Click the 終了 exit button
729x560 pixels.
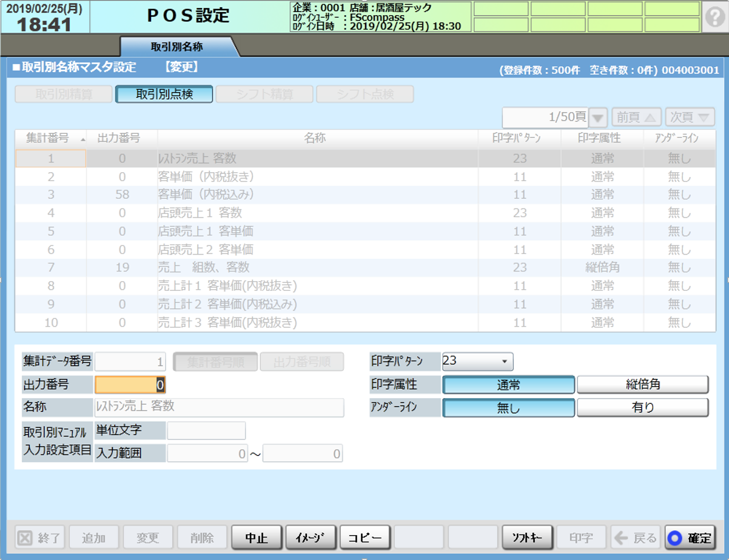click(x=39, y=538)
